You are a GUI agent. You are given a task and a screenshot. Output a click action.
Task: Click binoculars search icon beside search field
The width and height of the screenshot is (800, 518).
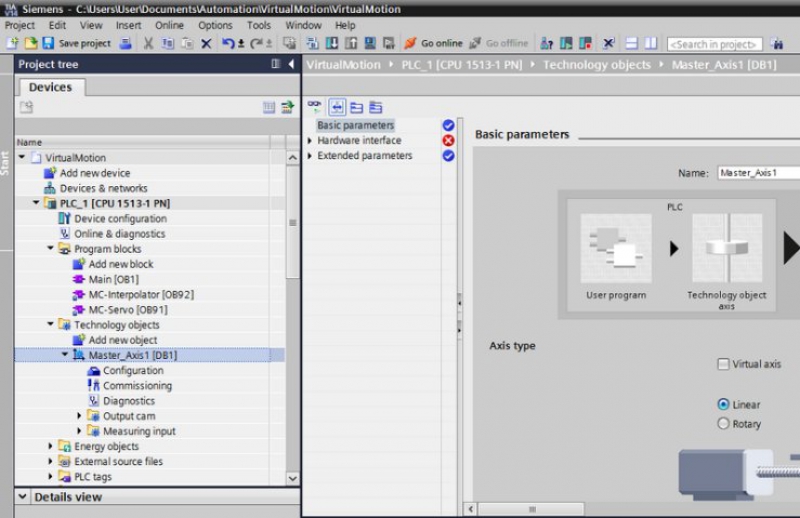pyautogui.click(x=778, y=44)
